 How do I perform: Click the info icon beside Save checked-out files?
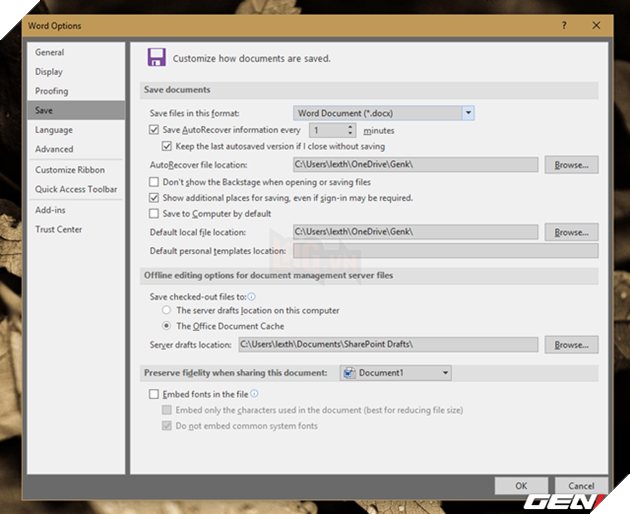point(251,296)
